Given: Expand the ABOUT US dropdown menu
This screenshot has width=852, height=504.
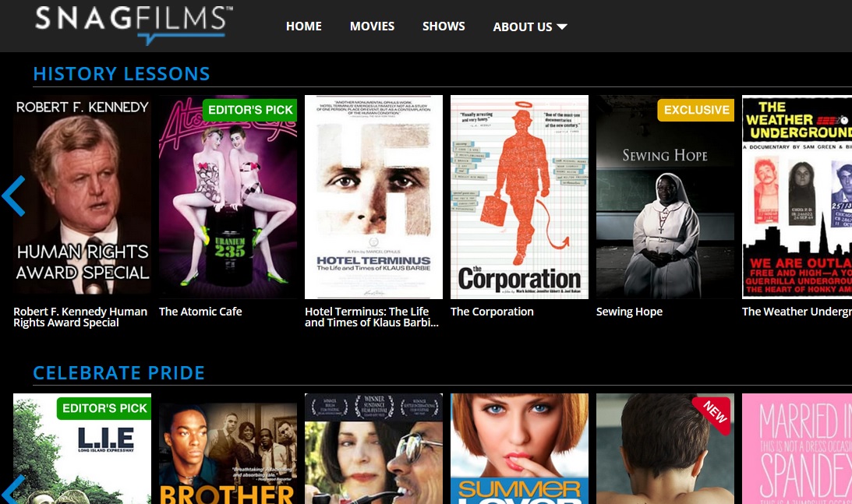Looking at the screenshot, I should (529, 26).
